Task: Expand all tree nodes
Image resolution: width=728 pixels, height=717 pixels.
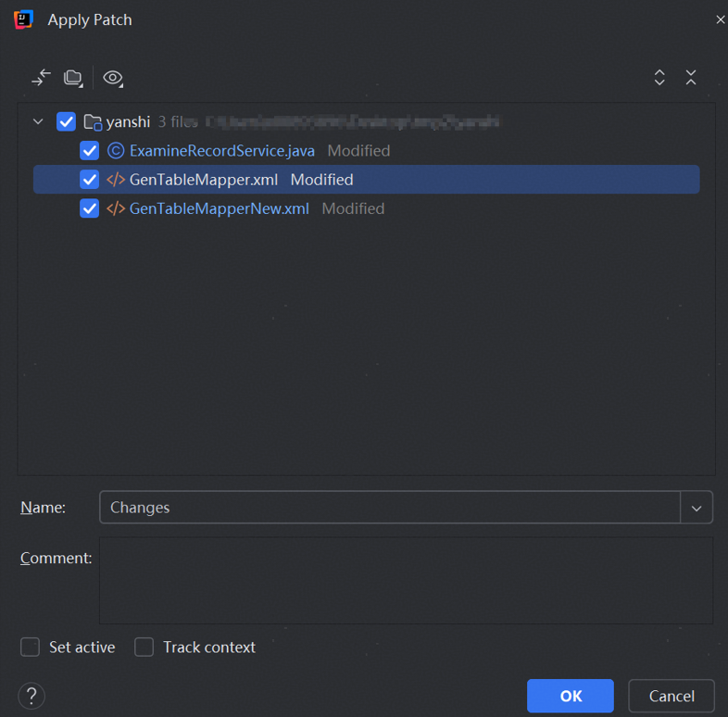Action: point(659,78)
